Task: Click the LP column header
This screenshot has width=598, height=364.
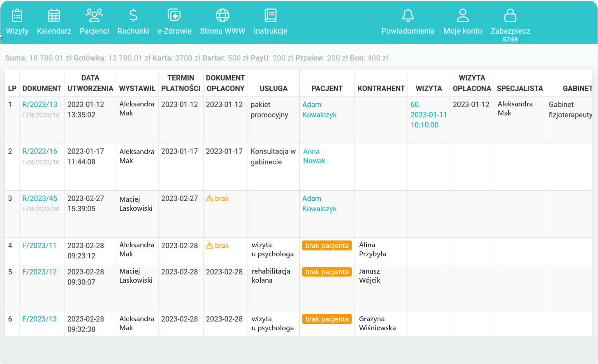Action: click(12, 89)
